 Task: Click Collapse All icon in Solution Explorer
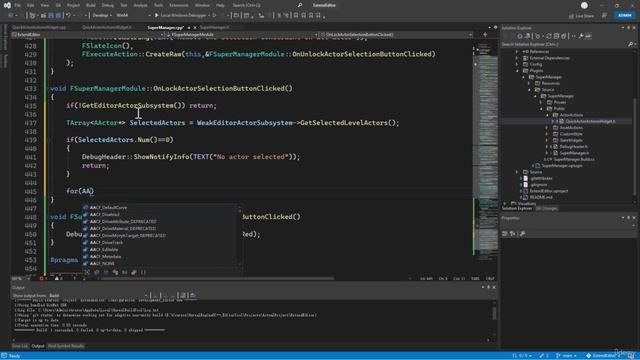[x=556, y=36]
